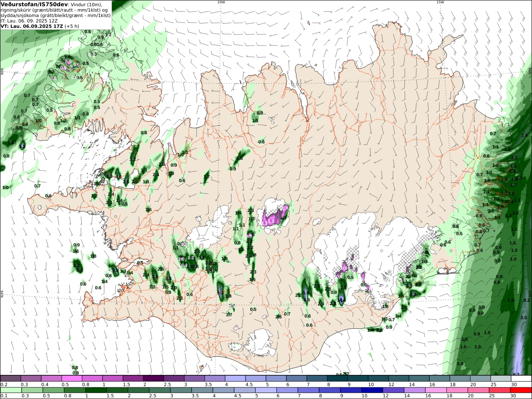Pick the sleet/snow scale swatch starting at 10
This screenshot has width=532, height=399.
[x=378, y=378]
